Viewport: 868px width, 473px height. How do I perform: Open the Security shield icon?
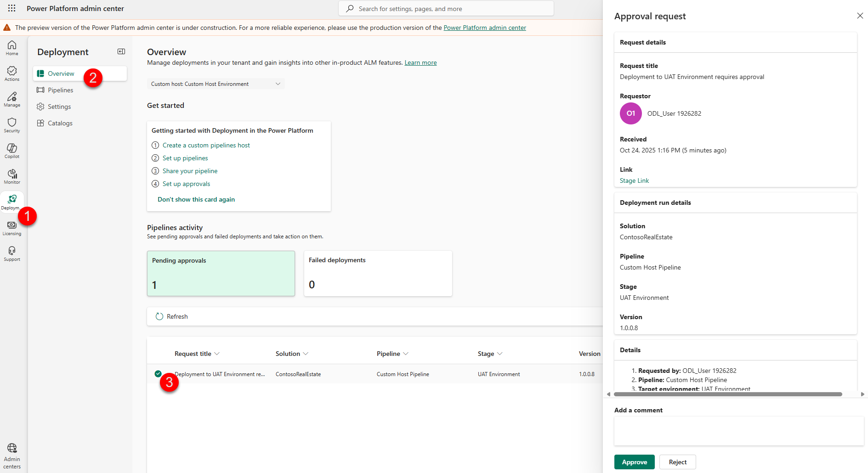[12, 124]
